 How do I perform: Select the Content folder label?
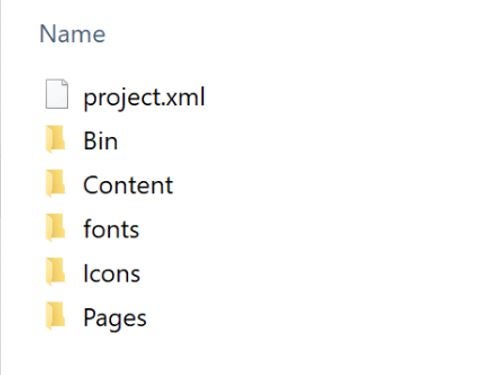tap(128, 185)
